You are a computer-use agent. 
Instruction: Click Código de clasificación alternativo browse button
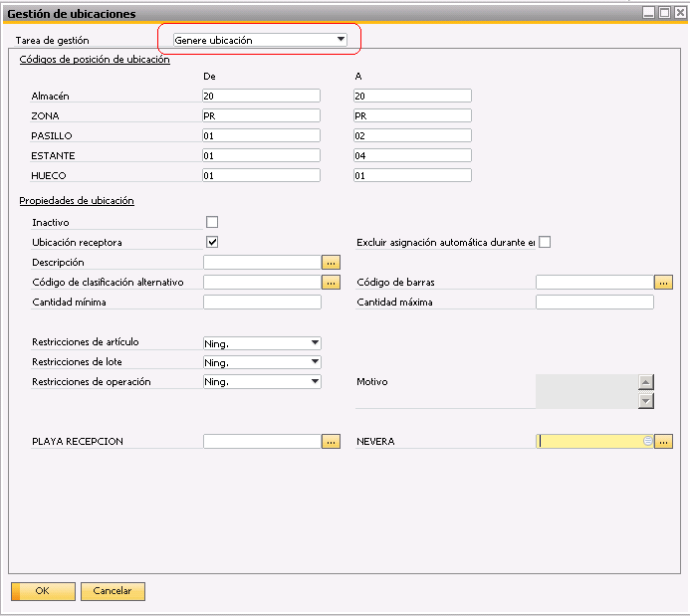click(x=331, y=283)
